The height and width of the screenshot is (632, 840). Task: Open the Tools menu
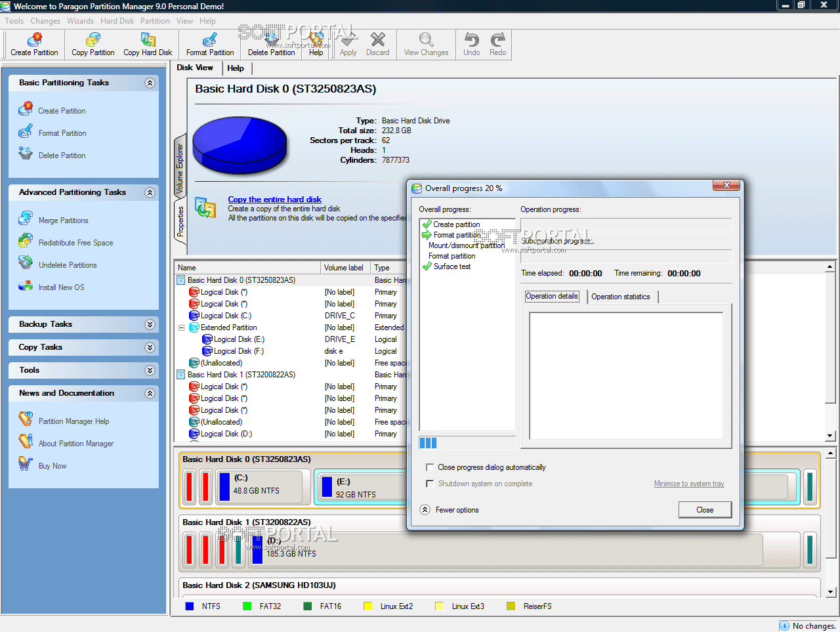point(14,21)
